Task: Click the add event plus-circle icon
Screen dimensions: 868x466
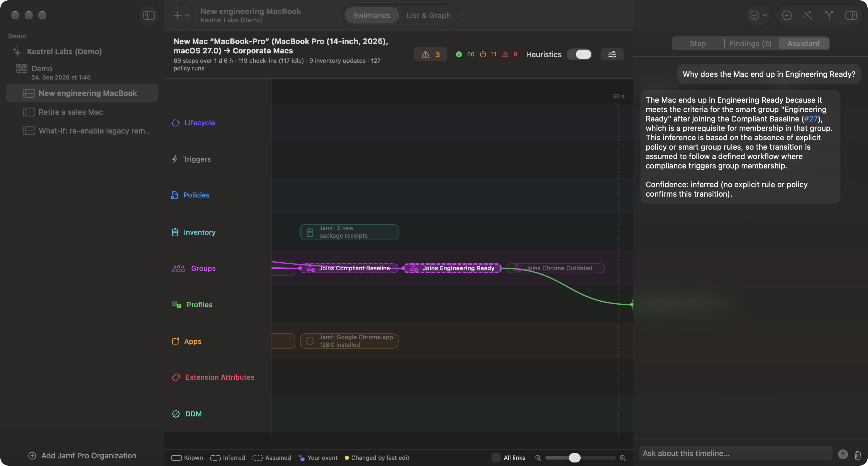Action: pos(787,15)
